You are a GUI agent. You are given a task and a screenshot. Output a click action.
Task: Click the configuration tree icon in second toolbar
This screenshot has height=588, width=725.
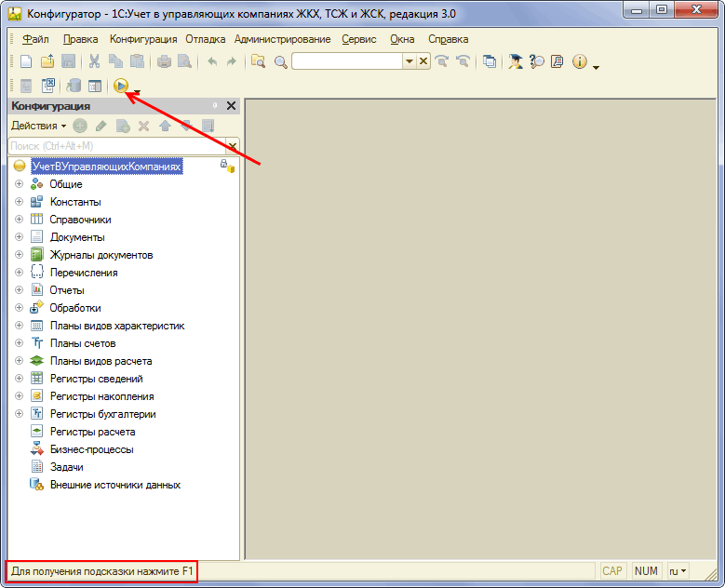click(x=26, y=86)
